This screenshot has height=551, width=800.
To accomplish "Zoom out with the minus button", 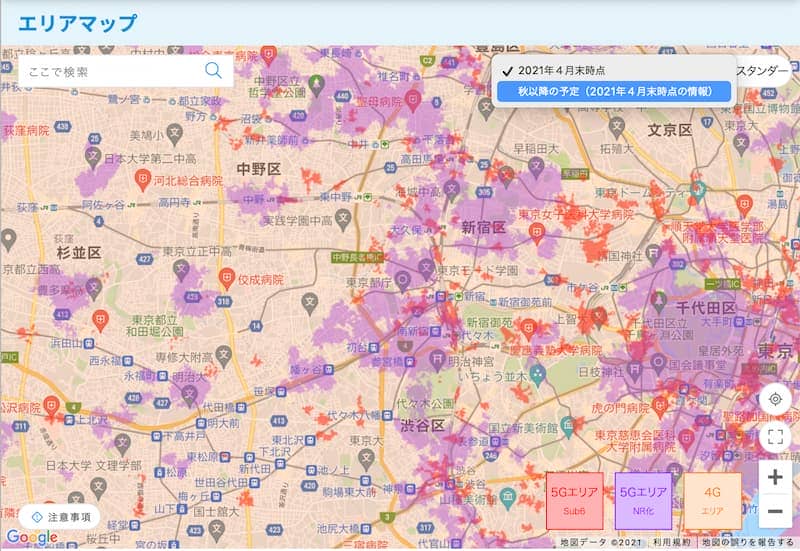I will [775, 512].
